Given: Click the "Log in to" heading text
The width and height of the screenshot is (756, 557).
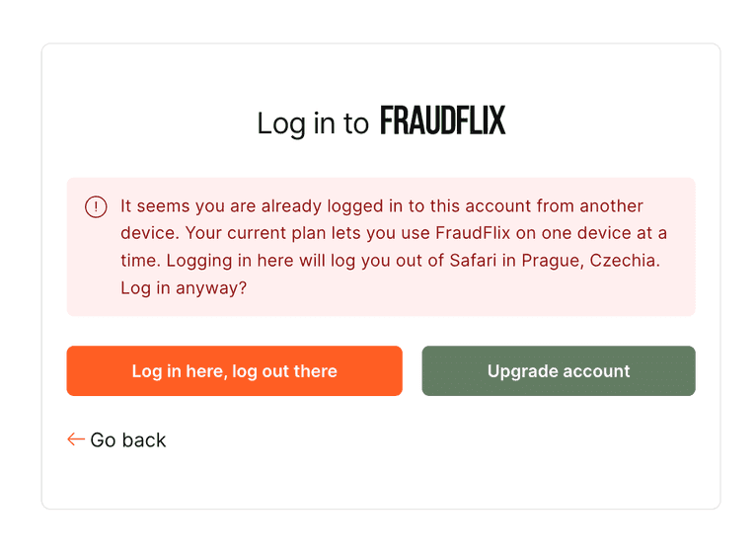Looking at the screenshot, I should pyautogui.click(x=312, y=123).
